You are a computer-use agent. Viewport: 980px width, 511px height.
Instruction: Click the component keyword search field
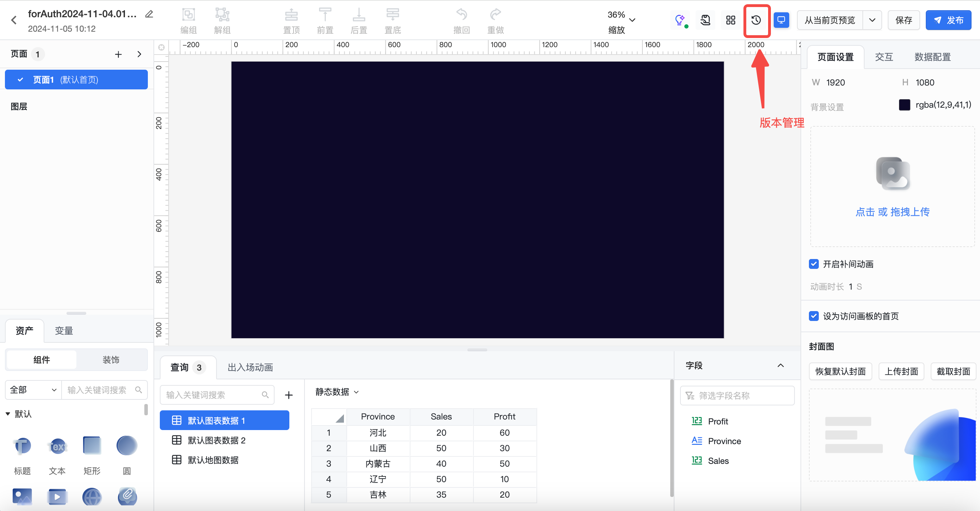104,390
